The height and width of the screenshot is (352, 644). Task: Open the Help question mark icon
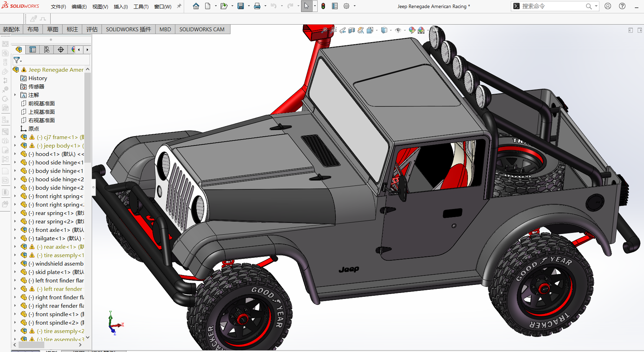point(622,6)
